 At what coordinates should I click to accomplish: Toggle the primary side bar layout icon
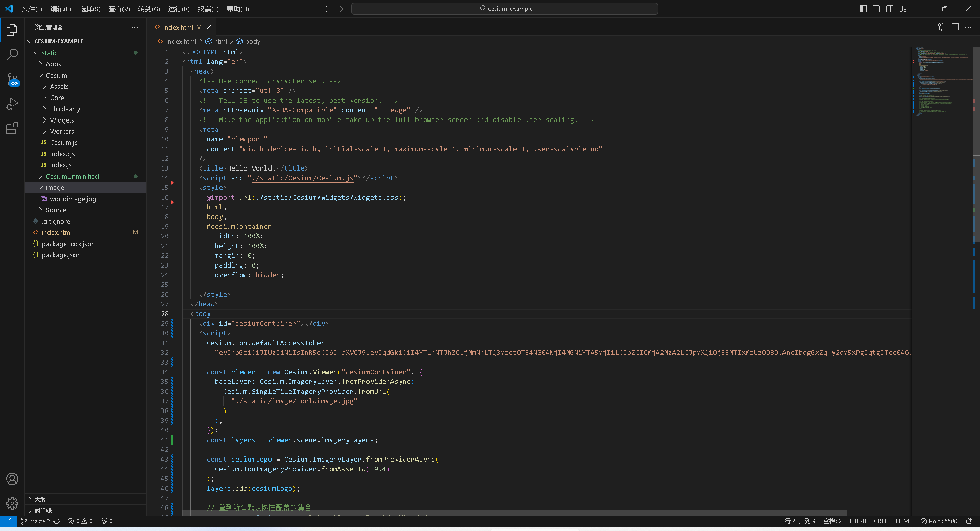[x=863, y=9]
